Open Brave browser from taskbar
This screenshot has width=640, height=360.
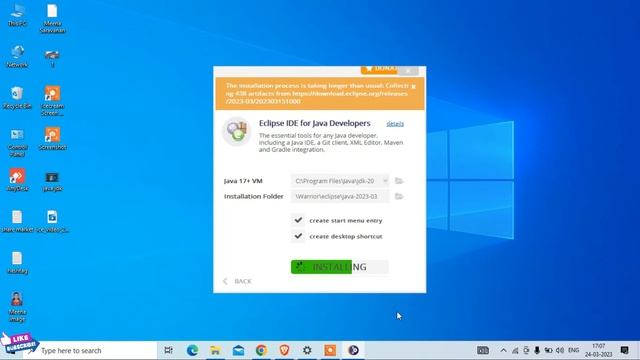pyautogui.click(x=284, y=350)
